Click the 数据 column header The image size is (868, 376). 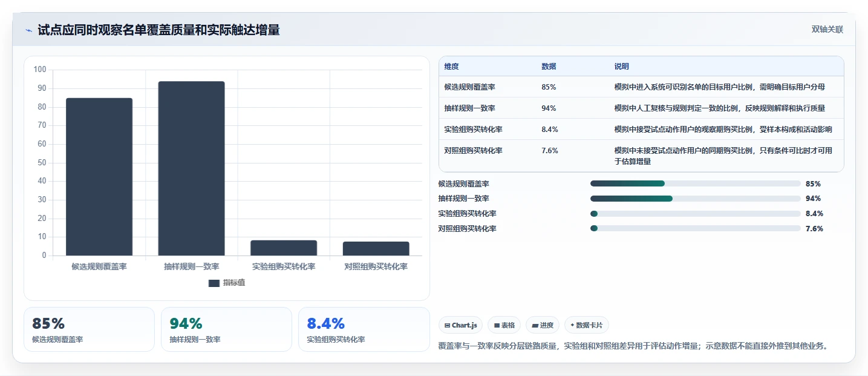point(549,67)
